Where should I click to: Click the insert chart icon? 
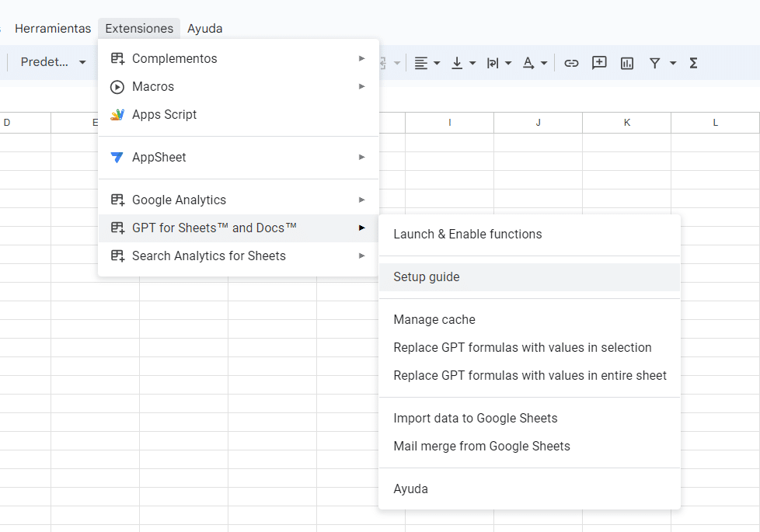click(x=626, y=63)
